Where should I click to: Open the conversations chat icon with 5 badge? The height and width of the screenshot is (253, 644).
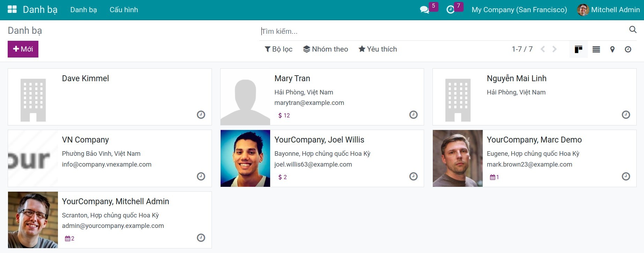coord(424,10)
